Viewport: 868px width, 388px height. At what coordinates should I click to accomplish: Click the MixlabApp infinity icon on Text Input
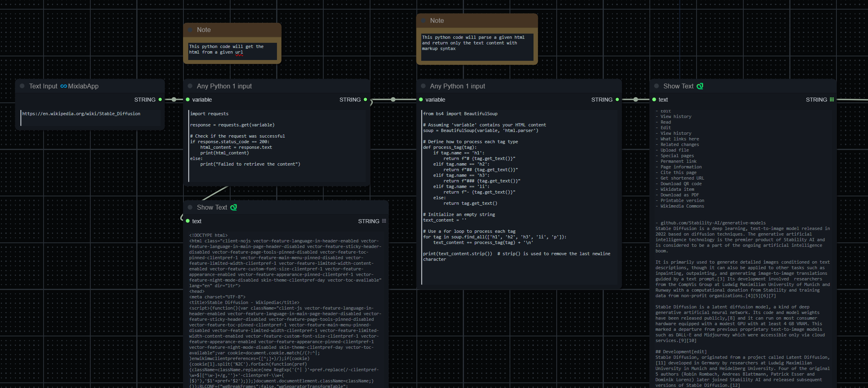tap(64, 86)
